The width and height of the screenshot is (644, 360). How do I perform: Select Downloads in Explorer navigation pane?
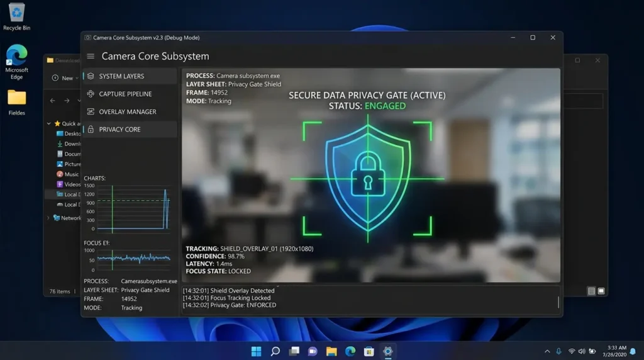point(69,144)
